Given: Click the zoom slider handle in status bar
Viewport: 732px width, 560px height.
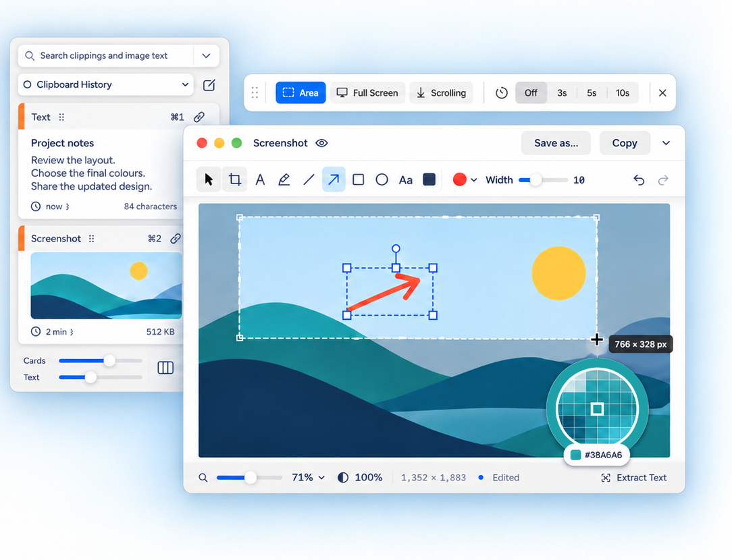Looking at the screenshot, I should pyautogui.click(x=251, y=478).
